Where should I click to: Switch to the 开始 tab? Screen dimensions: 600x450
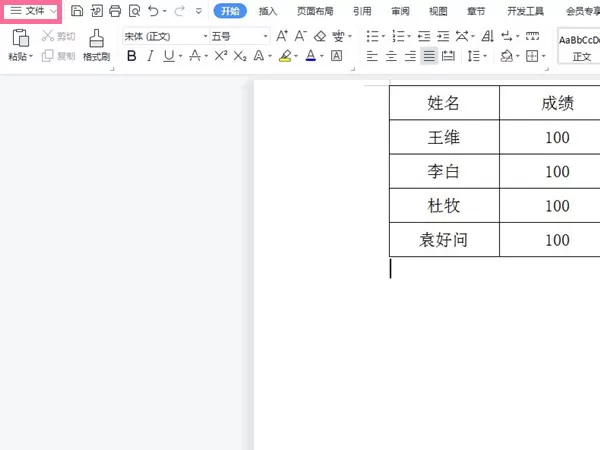pyautogui.click(x=230, y=11)
